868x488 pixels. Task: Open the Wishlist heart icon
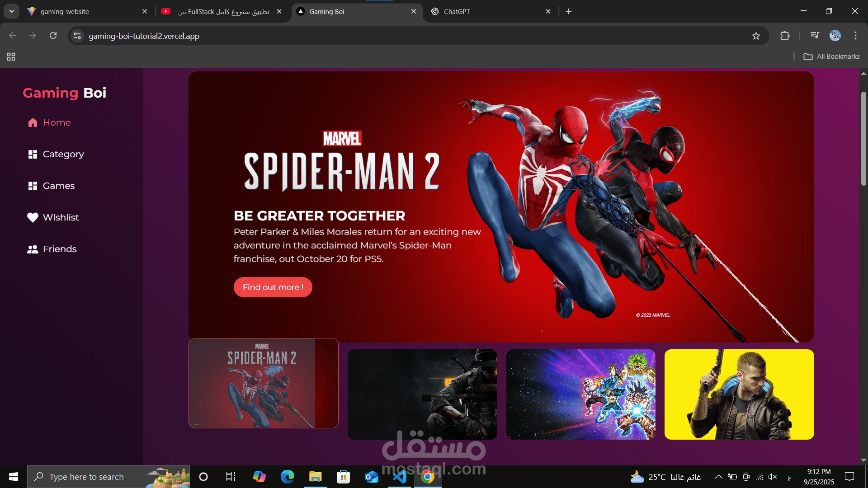32,217
